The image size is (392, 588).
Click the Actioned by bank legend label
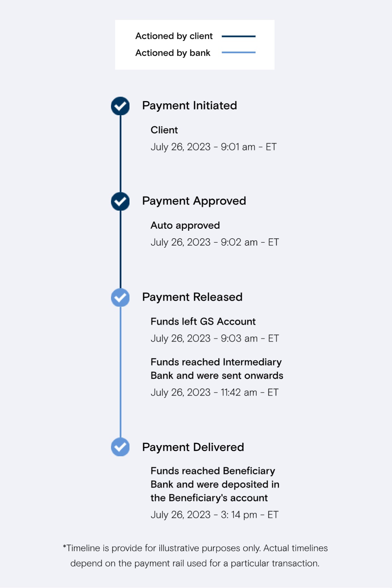click(x=173, y=53)
